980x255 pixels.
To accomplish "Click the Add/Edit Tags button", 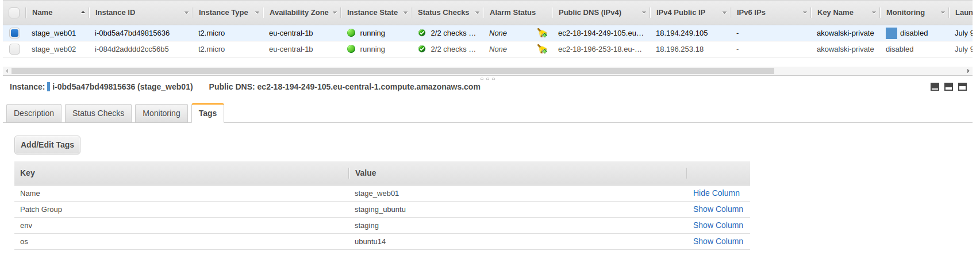I will [47, 145].
